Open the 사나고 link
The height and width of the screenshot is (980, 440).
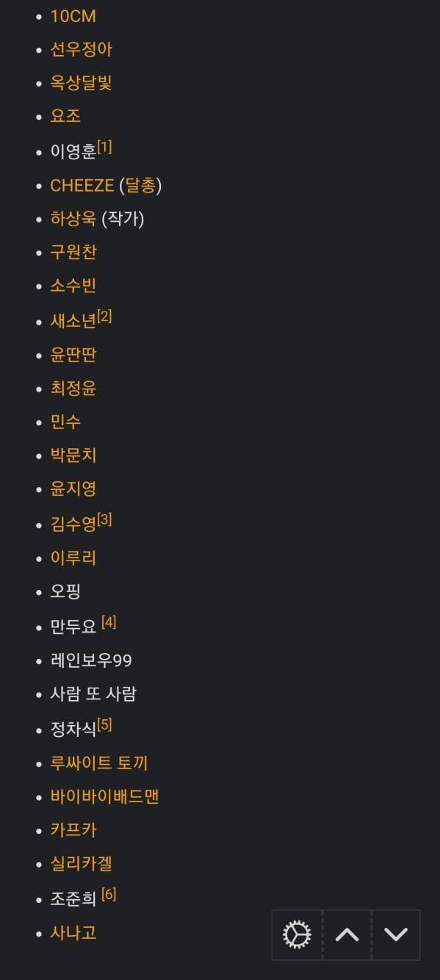(73, 933)
